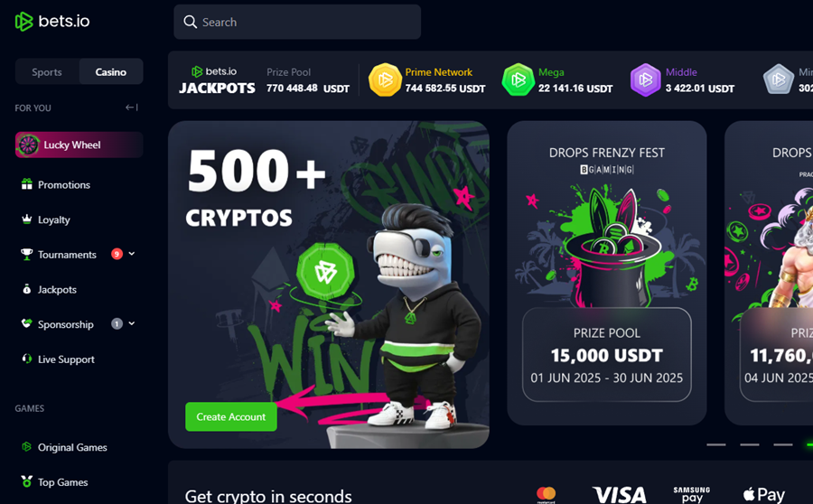Click the bets.io logo icon
This screenshot has width=813, height=504.
click(23, 22)
